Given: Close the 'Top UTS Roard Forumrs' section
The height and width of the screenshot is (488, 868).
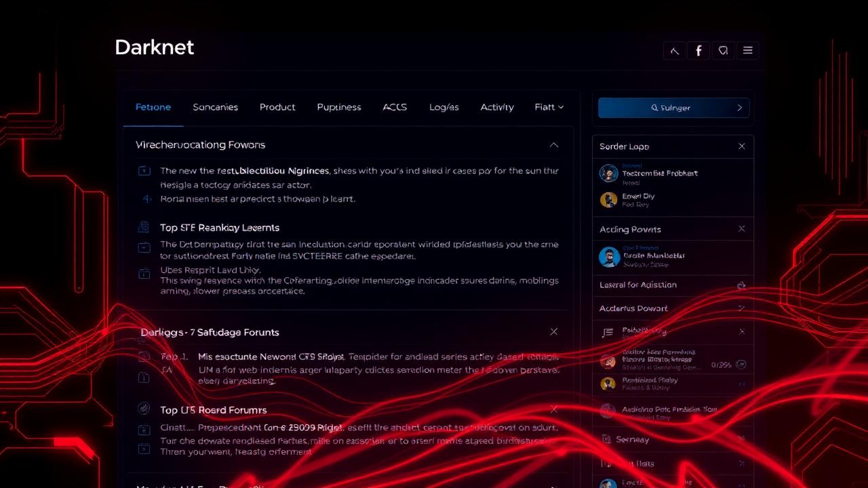Looking at the screenshot, I should point(554,409).
